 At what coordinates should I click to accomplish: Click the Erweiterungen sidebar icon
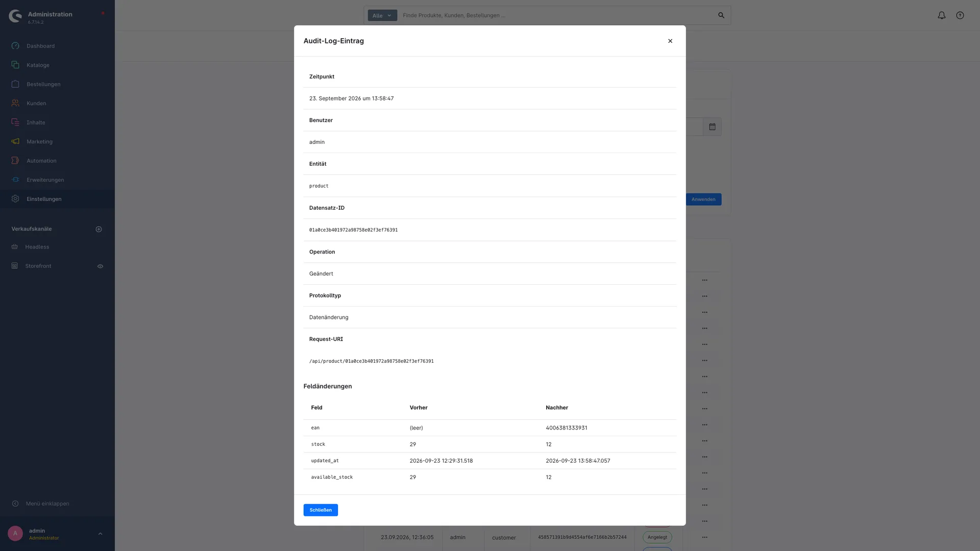pyautogui.click(x=15, y=180)
